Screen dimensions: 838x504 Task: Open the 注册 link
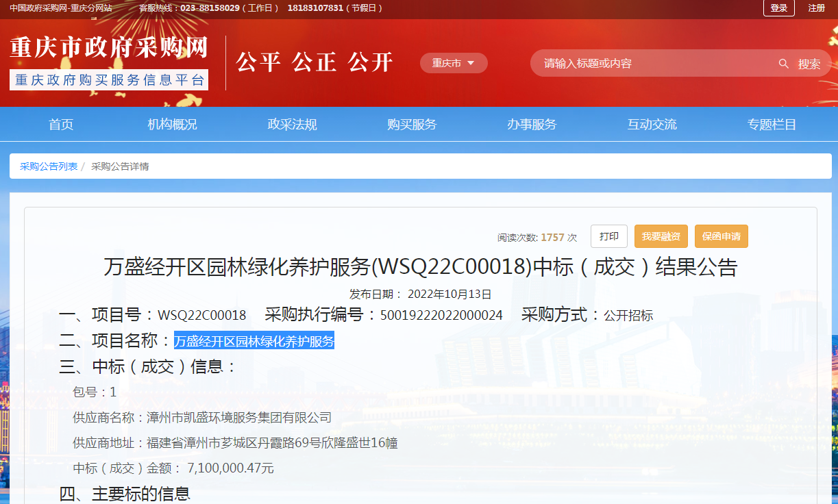click(817, 8)
